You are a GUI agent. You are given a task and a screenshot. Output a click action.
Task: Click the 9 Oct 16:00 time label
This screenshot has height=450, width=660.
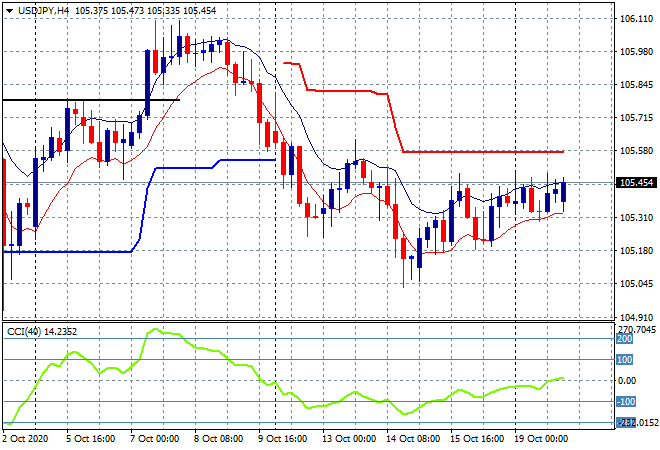pyautogui.click(x=282, y=439)
